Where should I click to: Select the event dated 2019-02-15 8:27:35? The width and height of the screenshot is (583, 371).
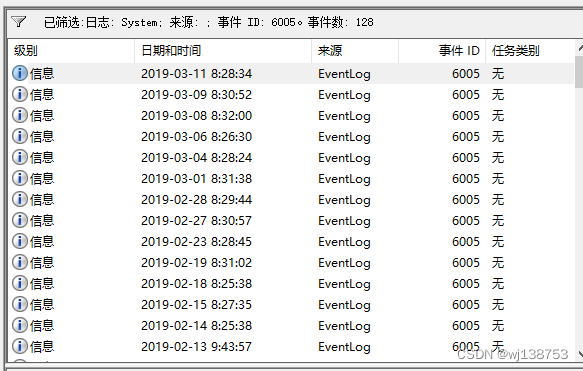click(291, 304)
